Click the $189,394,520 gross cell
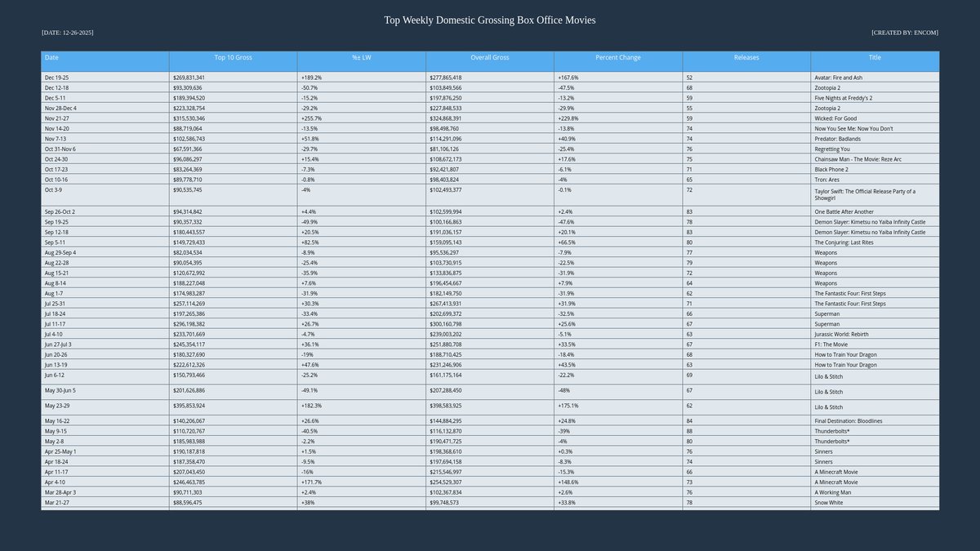The height and width of the screenshot is (551, 980). coord(233,98)
